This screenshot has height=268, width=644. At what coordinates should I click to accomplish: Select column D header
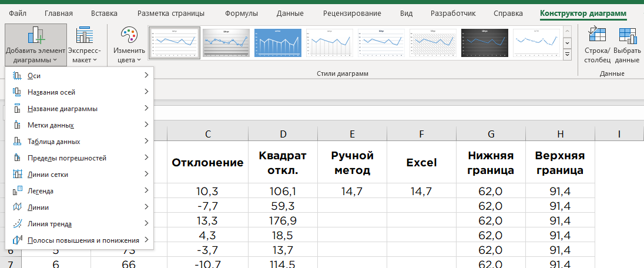(x=283, y=134)
